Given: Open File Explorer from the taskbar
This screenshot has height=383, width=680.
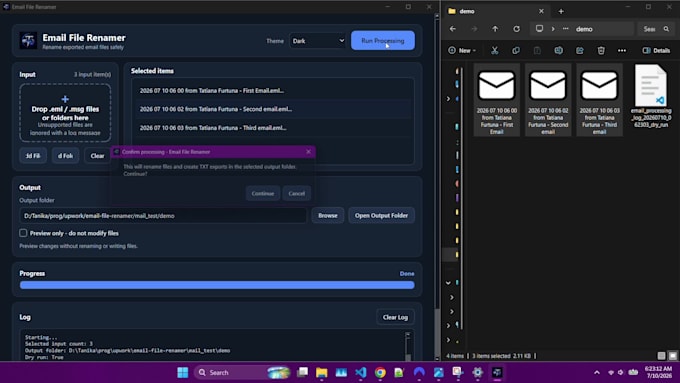Looking at the screenshot, I should coord(321,372).
